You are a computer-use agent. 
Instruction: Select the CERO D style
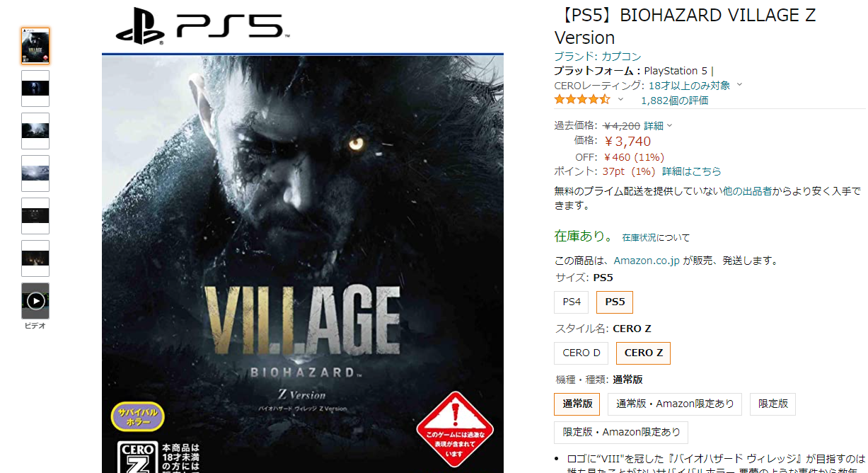tap(581, 353)
